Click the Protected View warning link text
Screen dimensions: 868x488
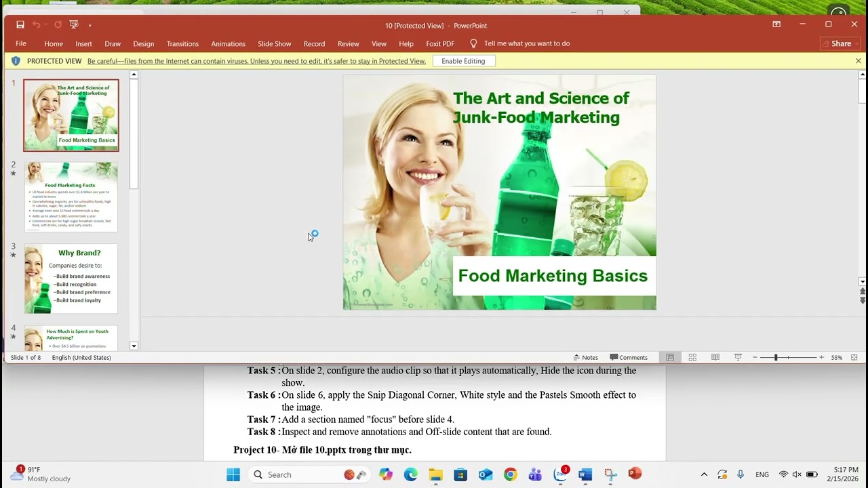(256, 61)
